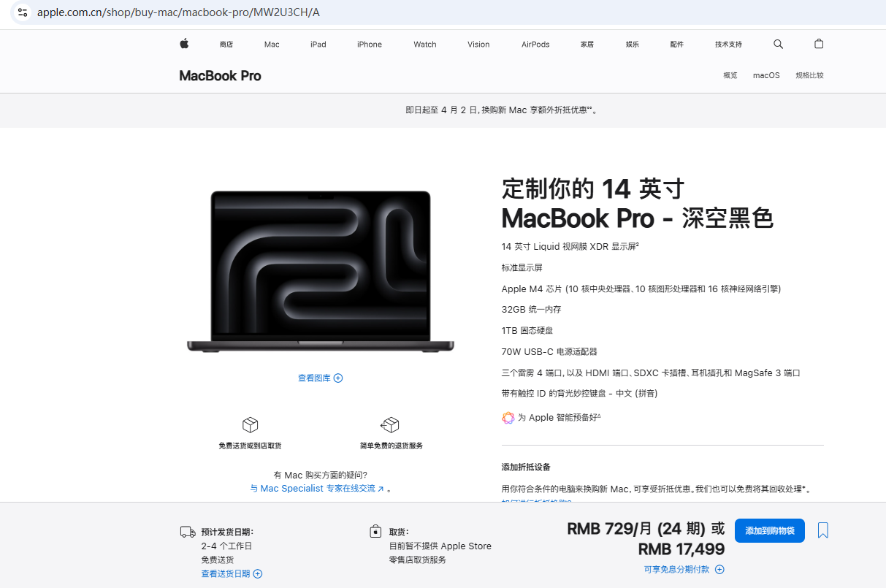
Task: Click the plus icon beside 查看送货日期
Action: [258, 574]
